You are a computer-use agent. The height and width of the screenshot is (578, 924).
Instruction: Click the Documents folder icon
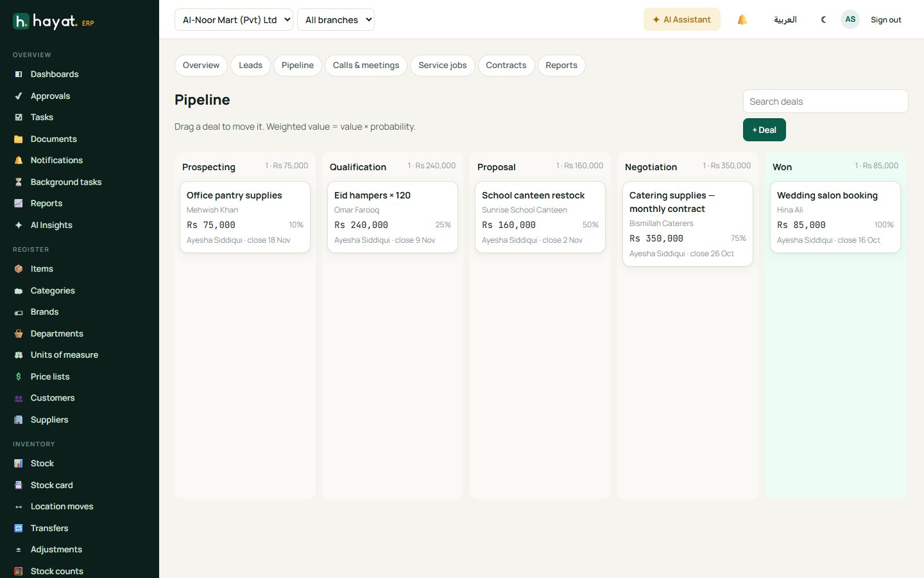point(19,139)
